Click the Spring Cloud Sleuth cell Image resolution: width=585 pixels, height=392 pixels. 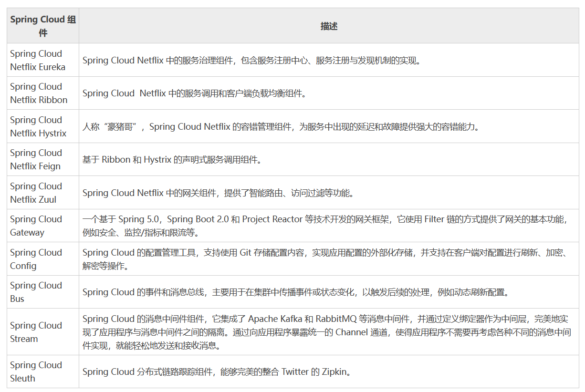(36, 371)
